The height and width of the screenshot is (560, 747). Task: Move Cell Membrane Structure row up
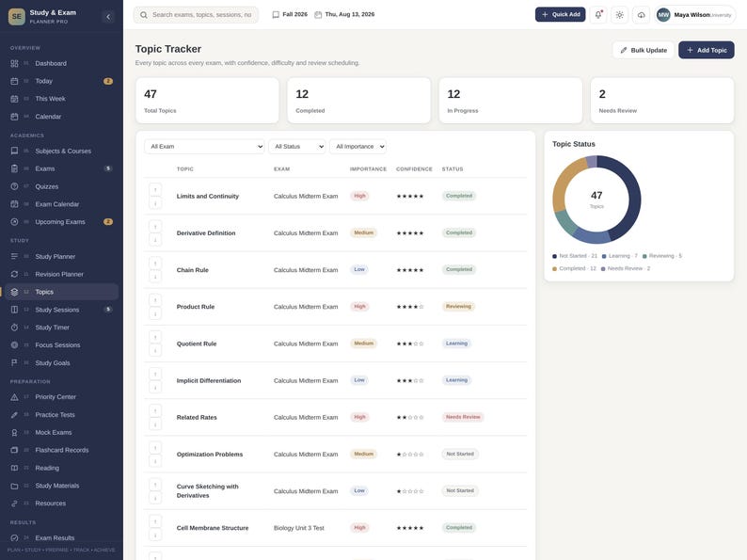(155, 521)
